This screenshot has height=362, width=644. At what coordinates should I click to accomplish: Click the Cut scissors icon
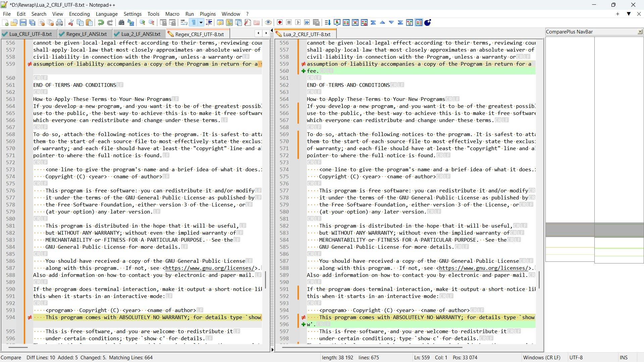coord(71,22)
